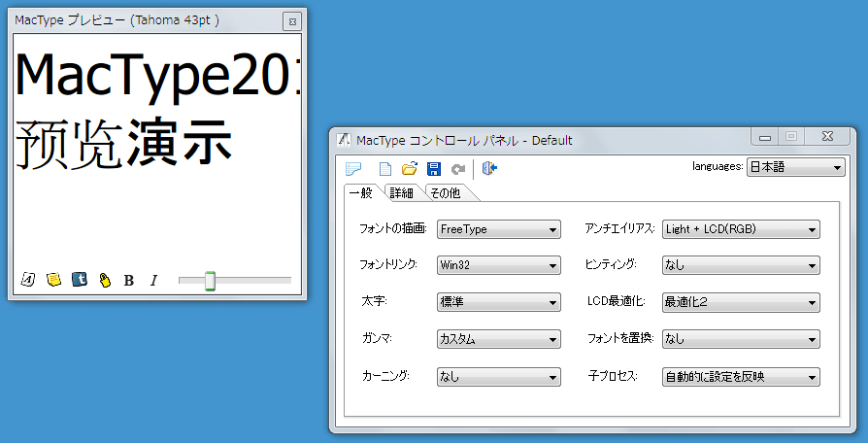Click the '太字:' label
The width and height of the screenshot is (868, 443).
point(374,302)
